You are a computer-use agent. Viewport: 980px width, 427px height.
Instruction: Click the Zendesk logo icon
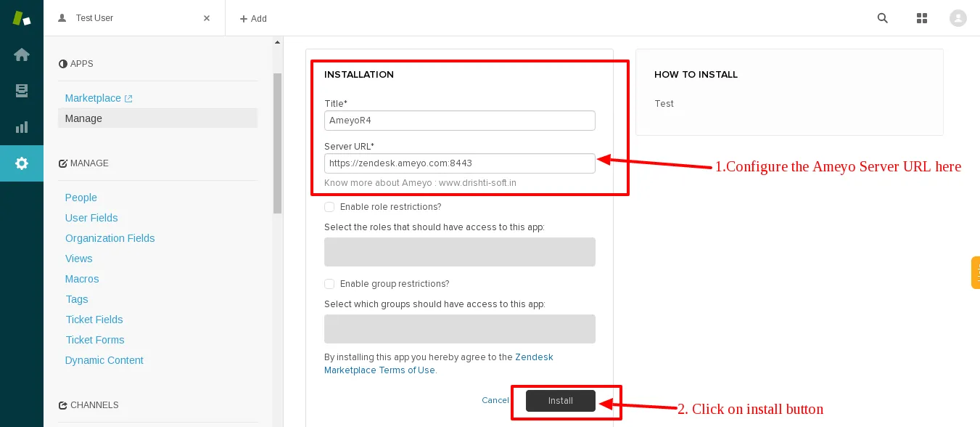coord(21,18)
